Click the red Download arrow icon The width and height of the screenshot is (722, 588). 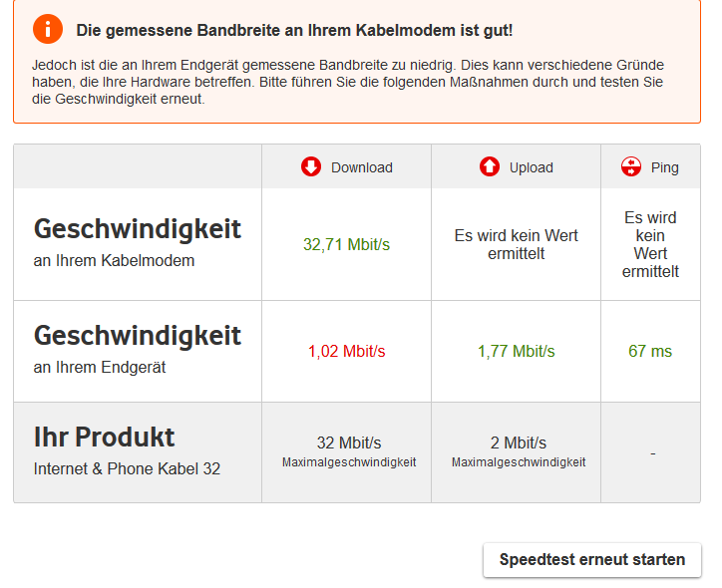pos(311,166)
